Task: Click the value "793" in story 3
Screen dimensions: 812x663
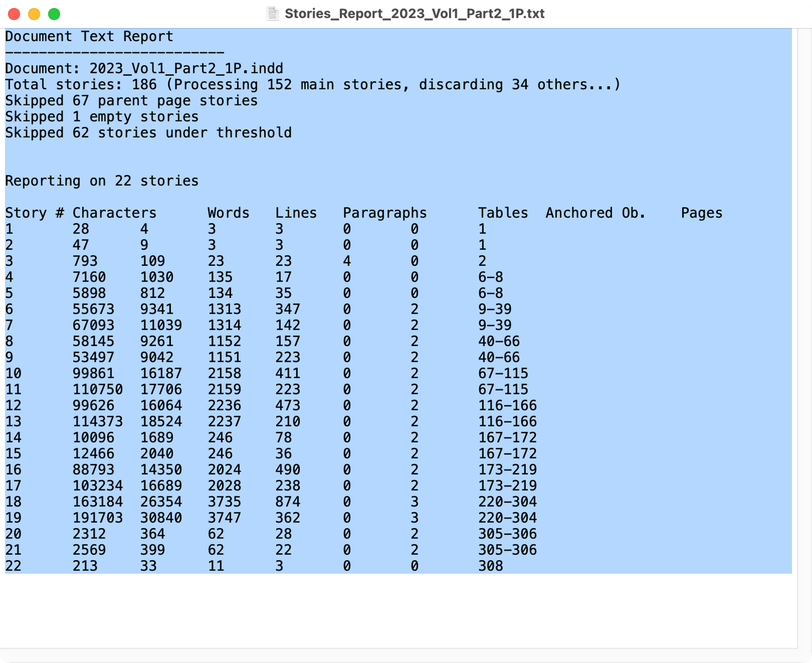Action: pyautogui.click(x=85, y=261)
